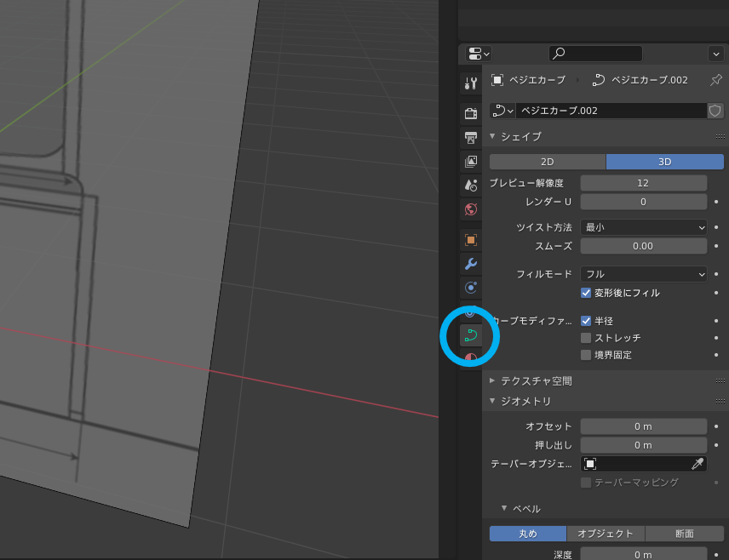Open the Object Data curve properties tab

click(470, 335)
